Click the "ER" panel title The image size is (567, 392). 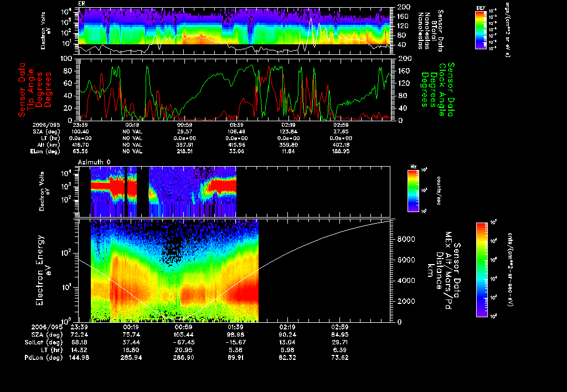[x=81, y=4]
